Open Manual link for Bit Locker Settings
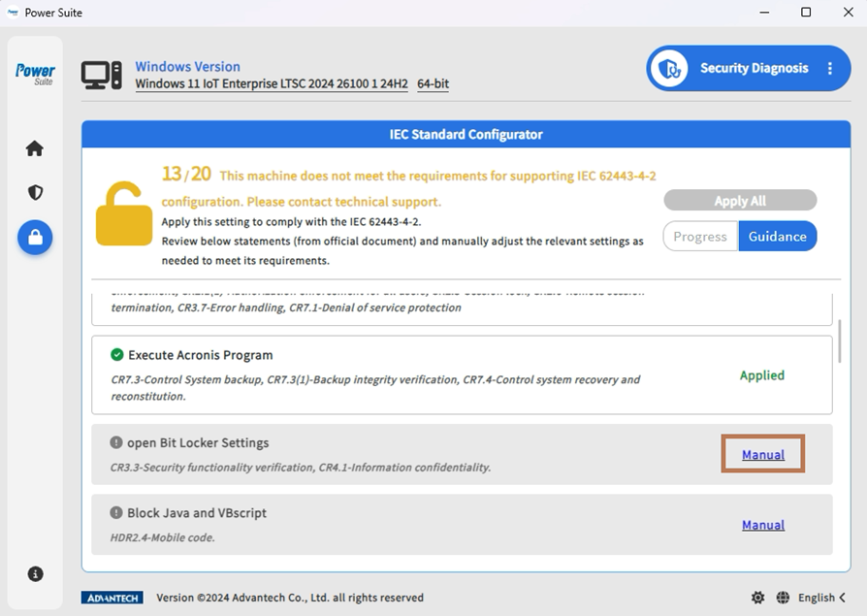This screenshot has width=867, height=616. pos(763,455)
